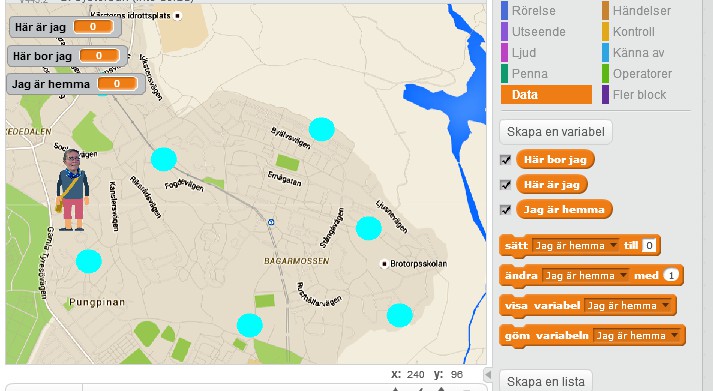Click the Här är jag reporter block

pyautogui.click(x=552, y=185)
